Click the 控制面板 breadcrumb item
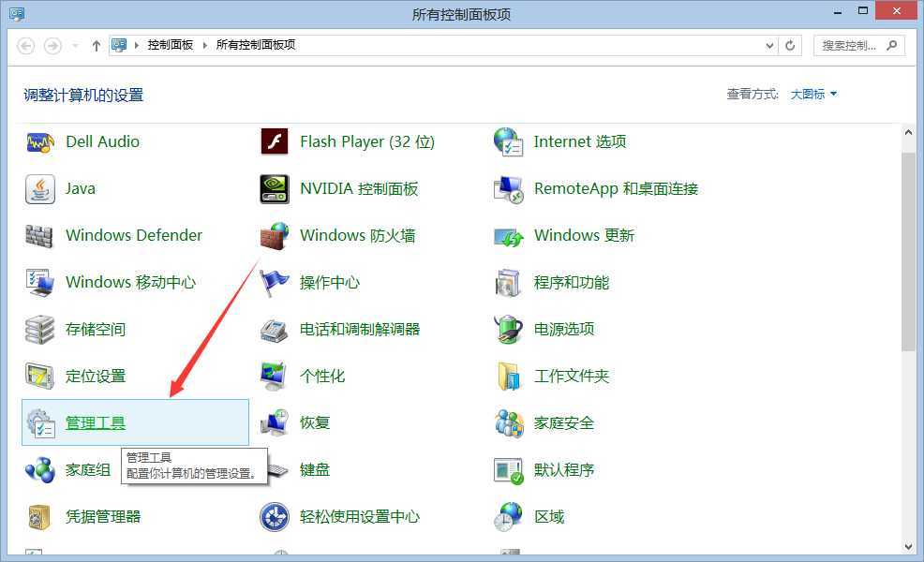Screen dimensions: 924x562 click(x=171, y=45)
